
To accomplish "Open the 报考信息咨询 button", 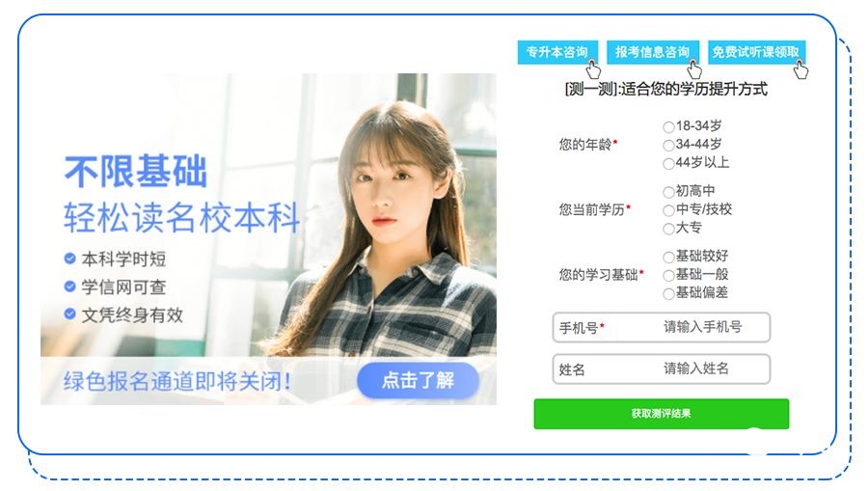I will [x=653, y=53].
